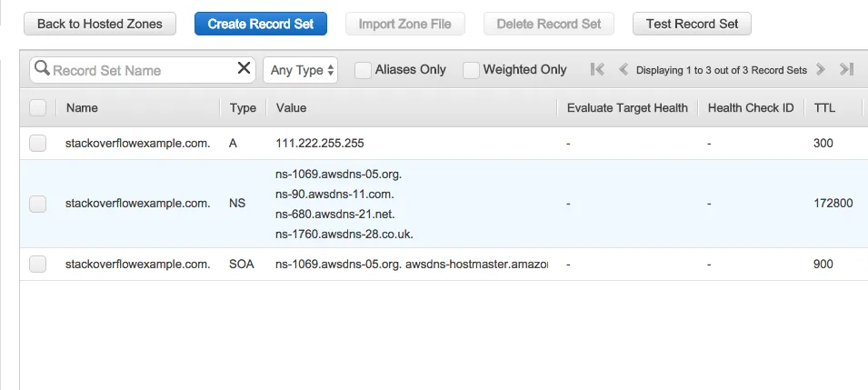Jump to first page of record sets
This screenshot has height=390, width=868.
point(597,69)
